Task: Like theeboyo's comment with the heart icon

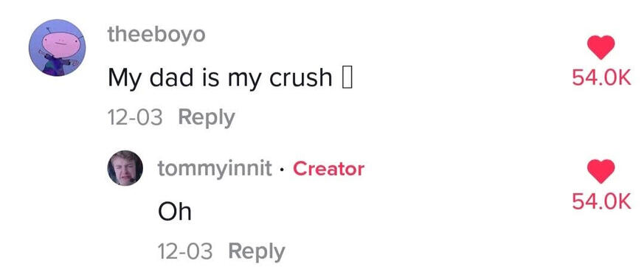Action: click(601, 46)
